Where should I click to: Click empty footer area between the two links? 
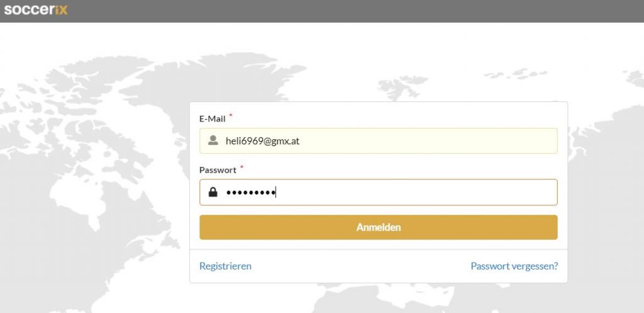(362, 266)
